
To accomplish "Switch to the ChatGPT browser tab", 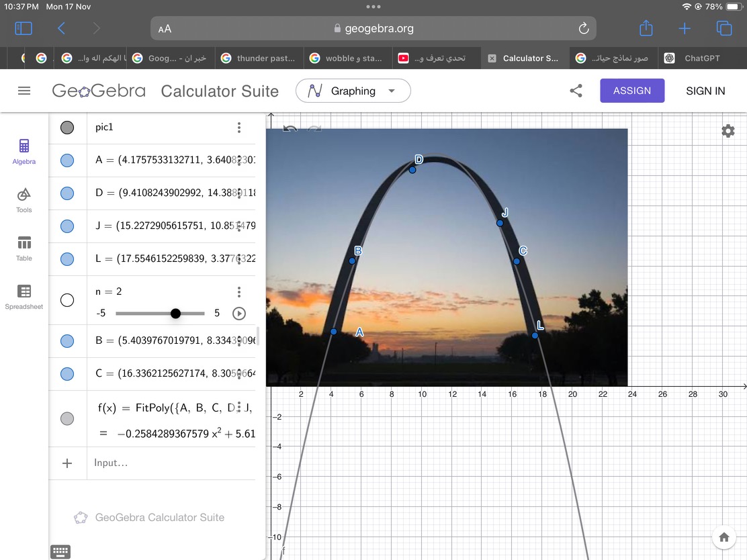I will [x=695, y=58].
